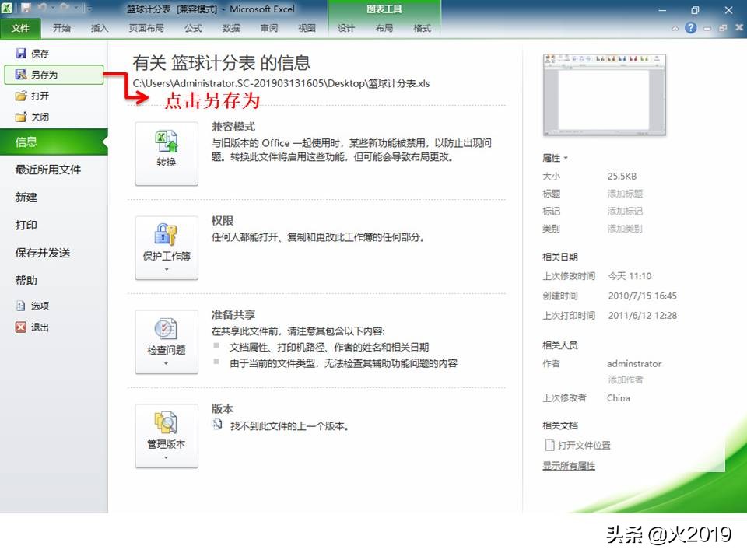Click the 转换 (Convert) button
This screenshot has height=560, width=747.
[x=167, y=154]
